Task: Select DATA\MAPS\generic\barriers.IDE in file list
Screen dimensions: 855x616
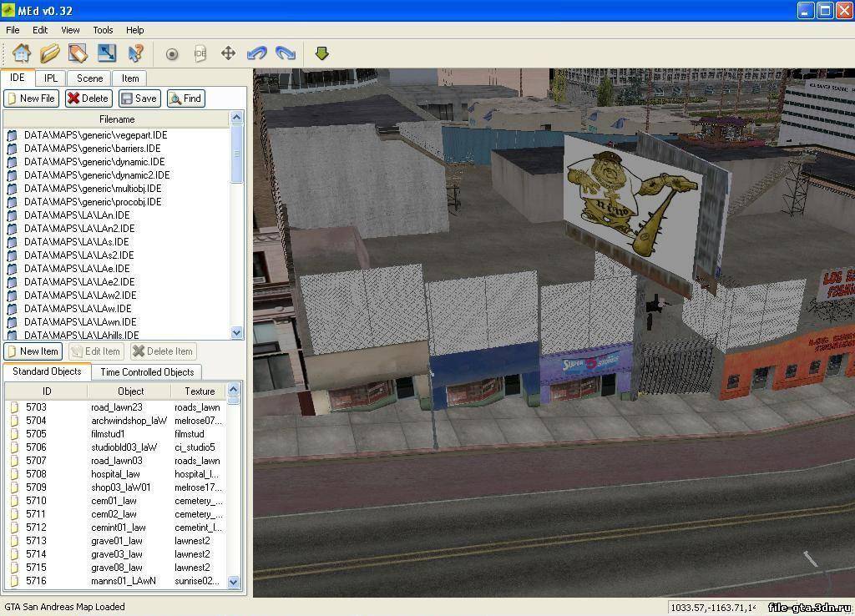Action: click(x=92, y=149)
